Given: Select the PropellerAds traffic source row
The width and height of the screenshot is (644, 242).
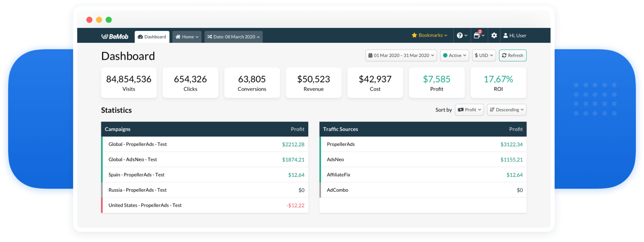Looking at the screenshot, I should tap(423, 144).
